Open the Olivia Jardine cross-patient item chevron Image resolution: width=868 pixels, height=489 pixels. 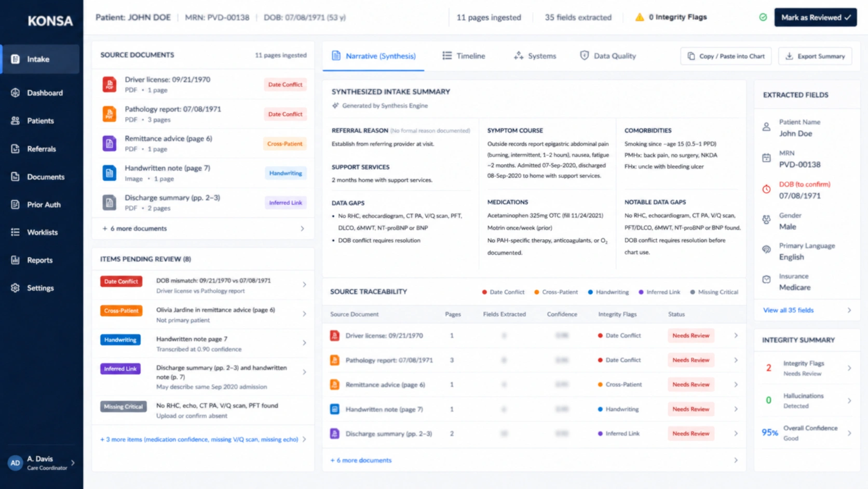tap(304, 314)
